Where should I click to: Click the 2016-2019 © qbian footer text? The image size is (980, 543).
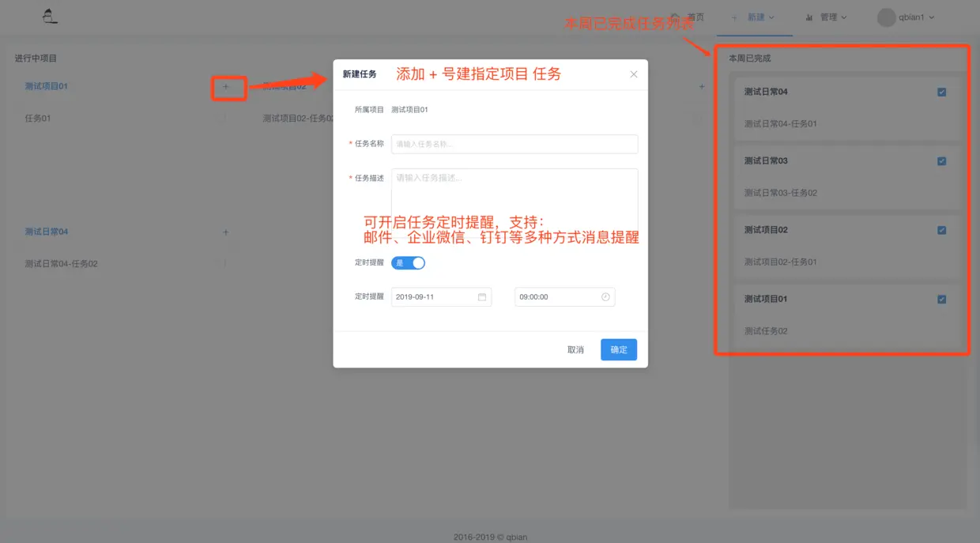point(490,537)
